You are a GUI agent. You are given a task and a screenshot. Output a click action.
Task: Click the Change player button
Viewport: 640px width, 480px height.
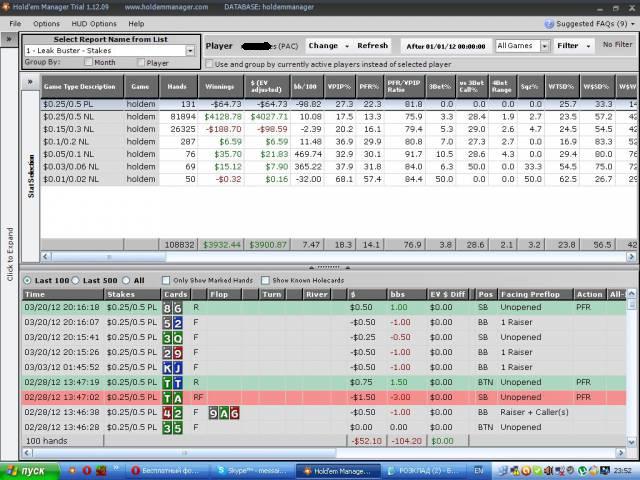[328, 46]
